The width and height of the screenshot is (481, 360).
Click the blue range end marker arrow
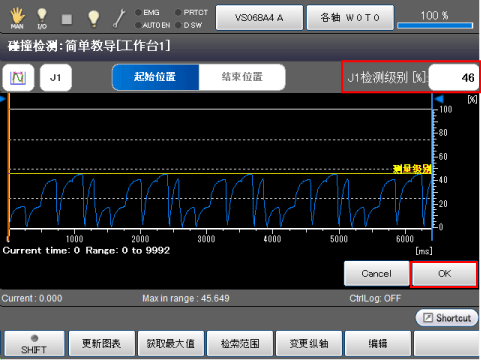(439, 99)
